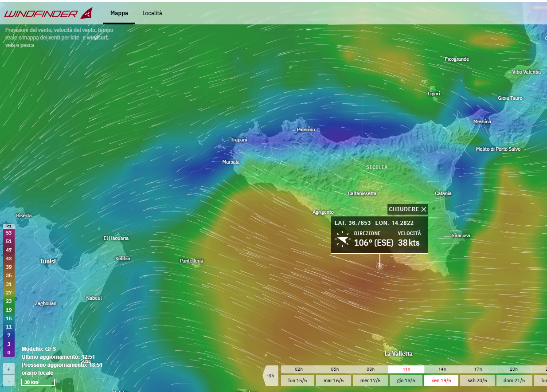Screen dimensions: 547x392
Task: Click the Messina map label
Action: [482, 122]
